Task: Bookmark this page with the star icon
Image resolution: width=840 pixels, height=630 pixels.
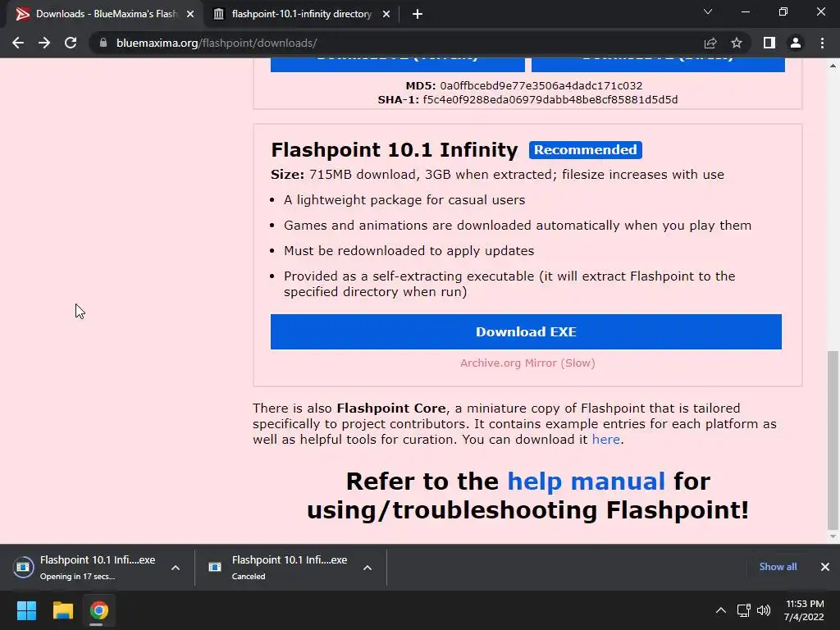Action: pos(737,43)
